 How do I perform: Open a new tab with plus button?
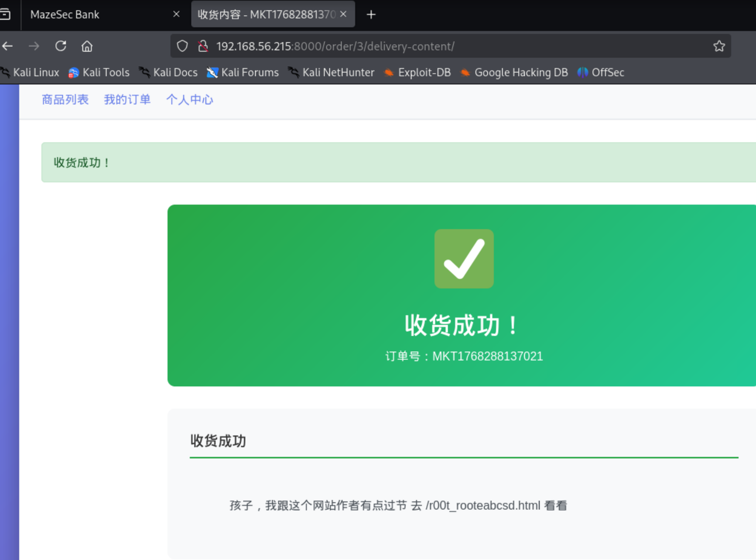coord(371,15)
